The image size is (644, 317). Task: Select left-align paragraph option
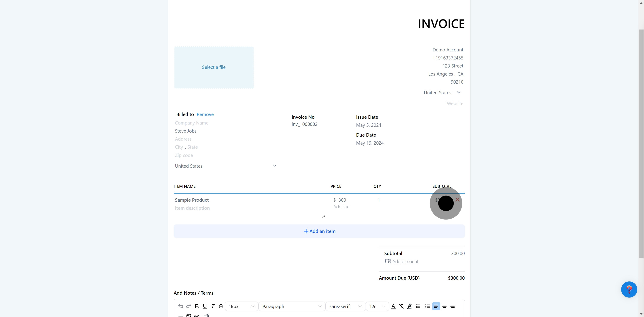point(436,306)
